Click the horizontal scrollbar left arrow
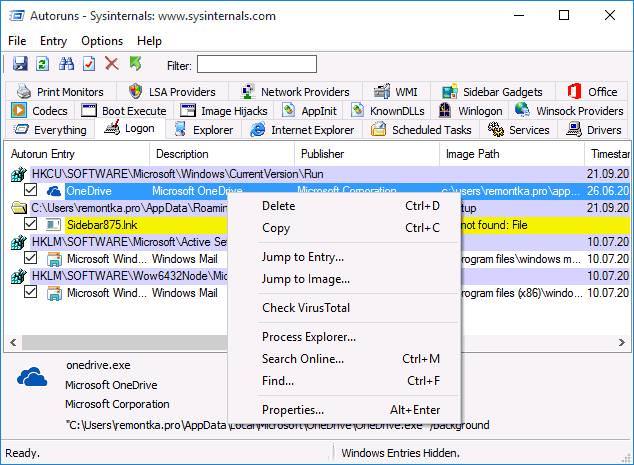 click(13, 342)
